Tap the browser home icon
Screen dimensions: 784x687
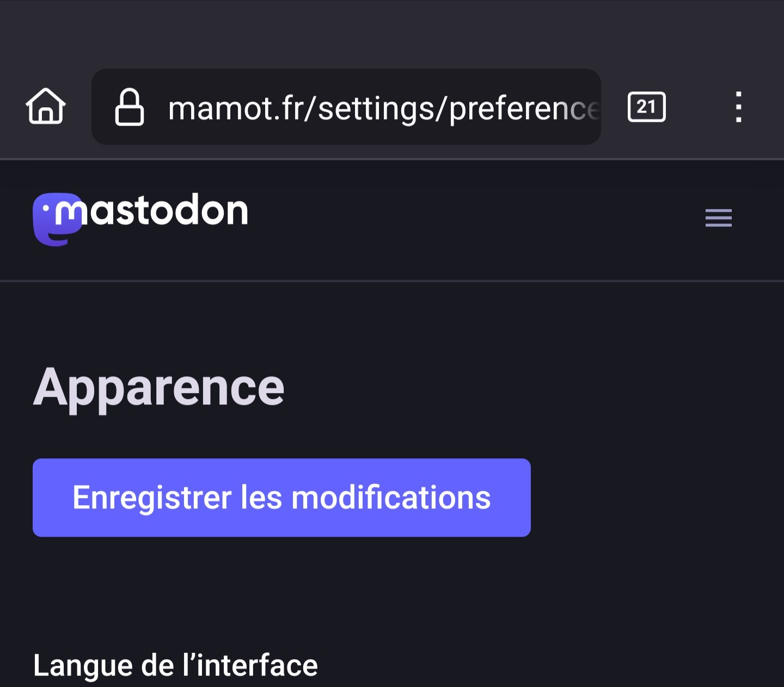click(46, 107)
